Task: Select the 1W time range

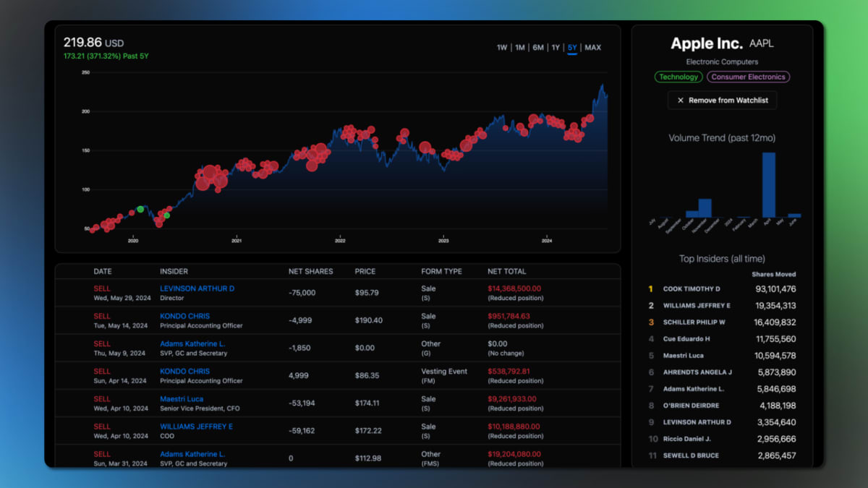Action: 502,48
